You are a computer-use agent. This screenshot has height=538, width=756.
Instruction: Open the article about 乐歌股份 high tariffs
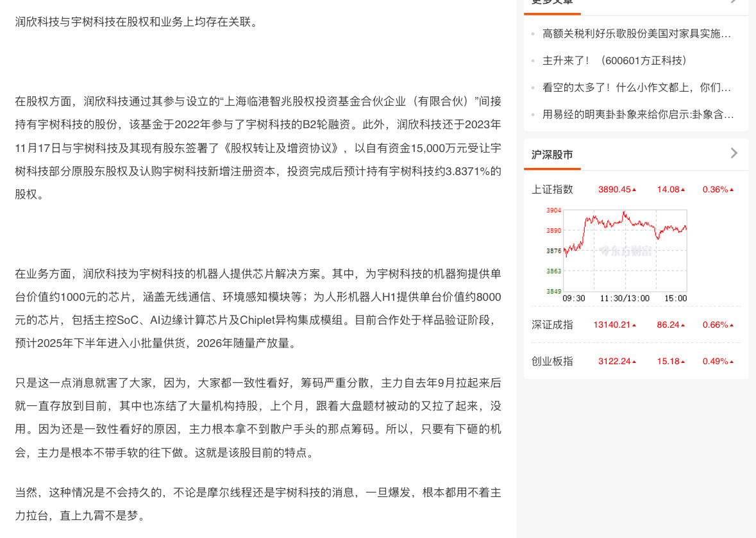[x=637, y=34]
